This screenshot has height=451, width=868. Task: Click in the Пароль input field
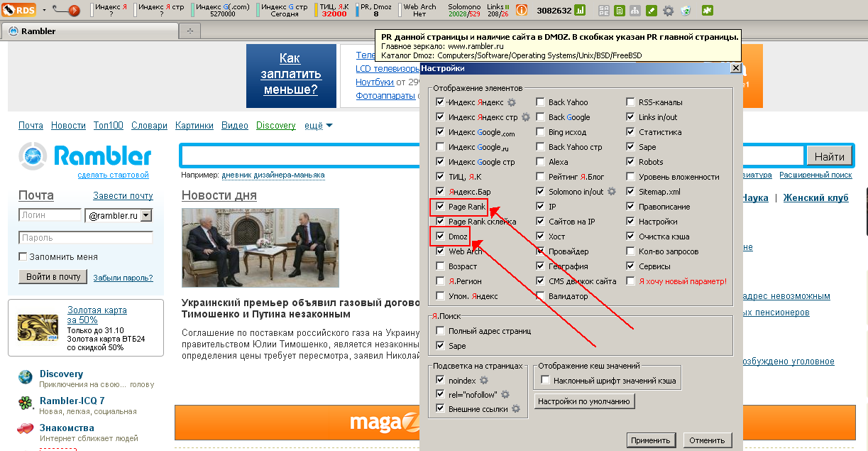[85, 238]
